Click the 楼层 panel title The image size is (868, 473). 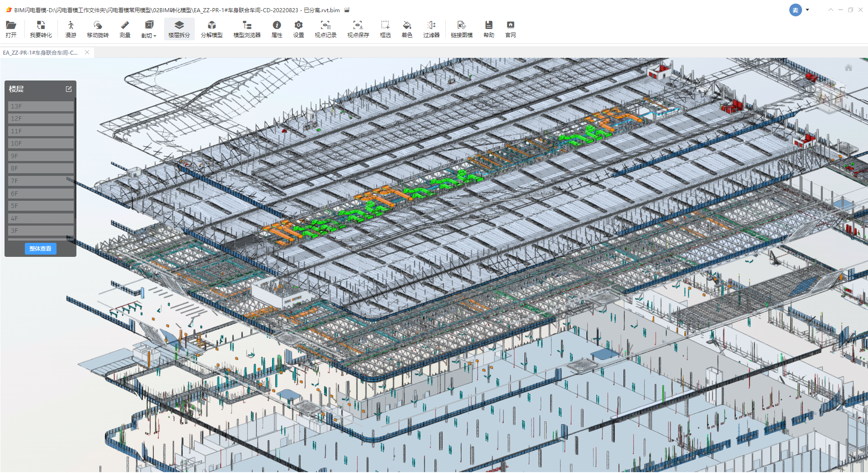pyautogui.click(x=16, y=89)
